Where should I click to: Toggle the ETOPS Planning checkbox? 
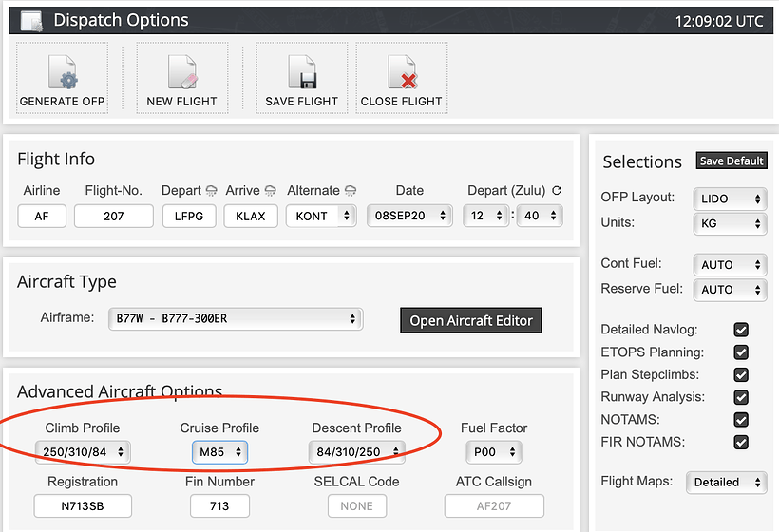click(741, 352)
